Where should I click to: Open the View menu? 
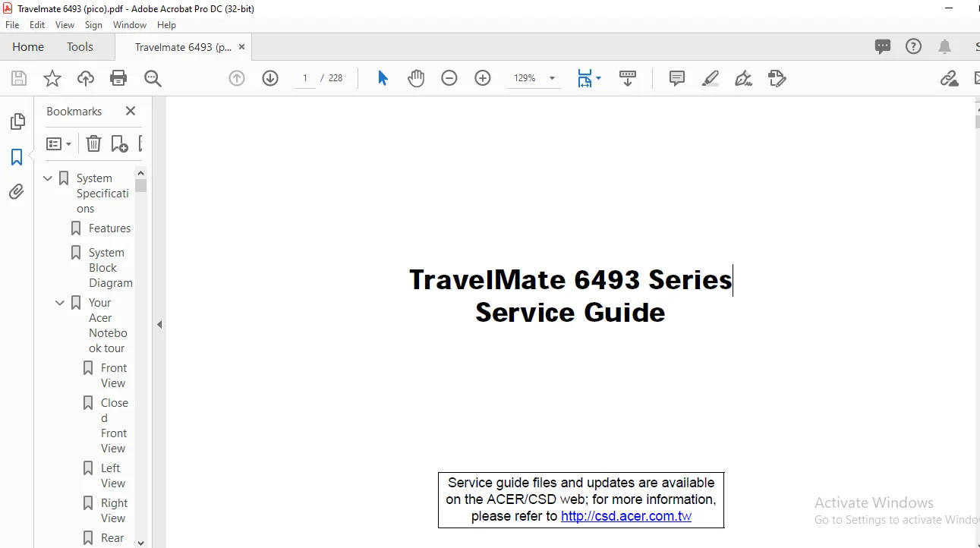click(x=65, y=25)
